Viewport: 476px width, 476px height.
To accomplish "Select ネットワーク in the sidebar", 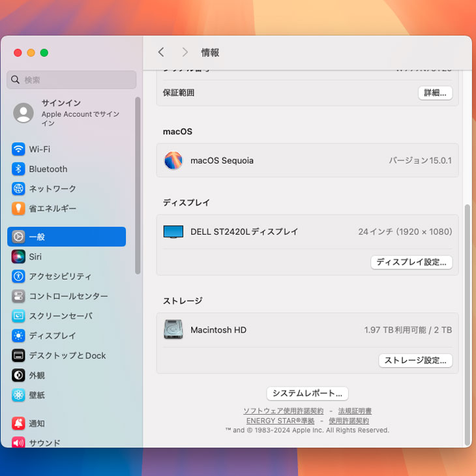I will coord(67,188).
